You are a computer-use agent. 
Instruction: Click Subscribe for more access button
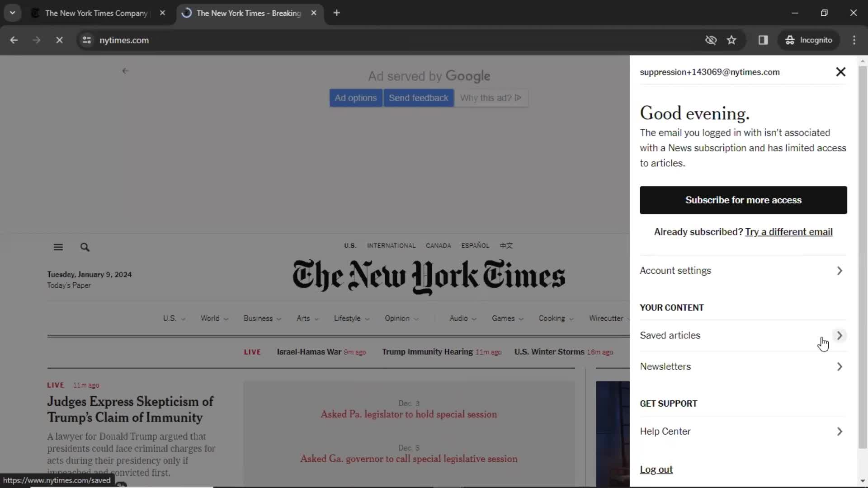click(x=743, y=200)
